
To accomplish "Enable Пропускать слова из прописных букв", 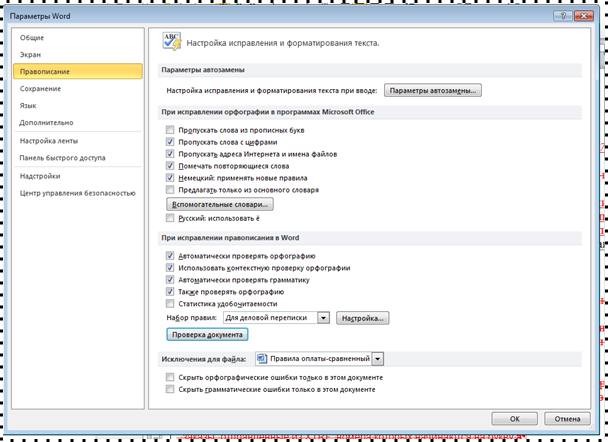I will [170, 129].
